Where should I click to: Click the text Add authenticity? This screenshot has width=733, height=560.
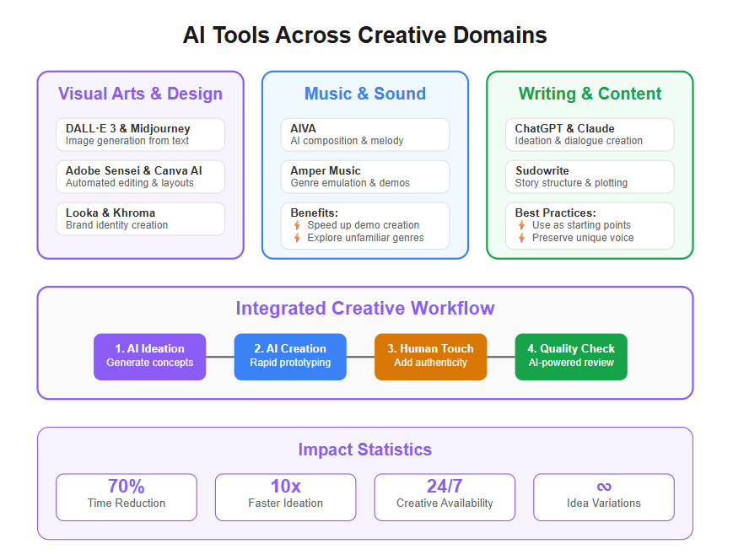[x=430, y=363]
